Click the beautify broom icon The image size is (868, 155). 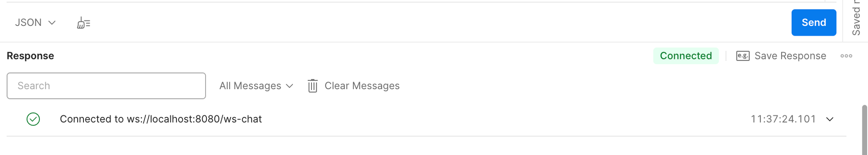coord(83,23)
